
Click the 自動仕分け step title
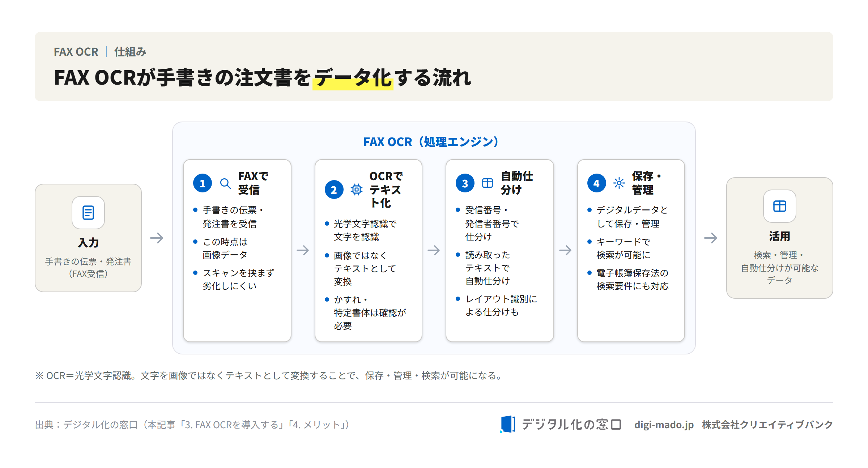point(517,183)
